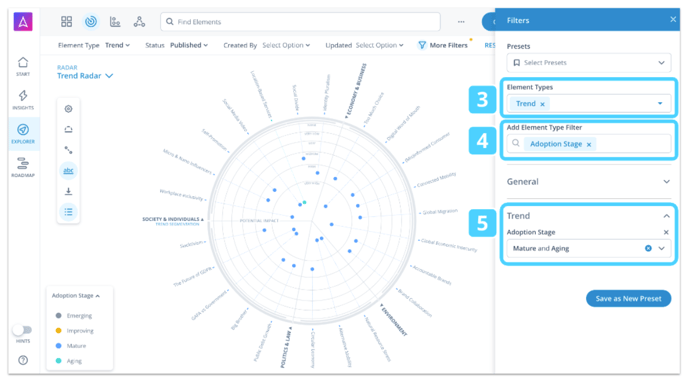Open the Element Types dropdown arrow
Image resolution: width=688 pixels, height=383 pixels.
pos(660,104)
